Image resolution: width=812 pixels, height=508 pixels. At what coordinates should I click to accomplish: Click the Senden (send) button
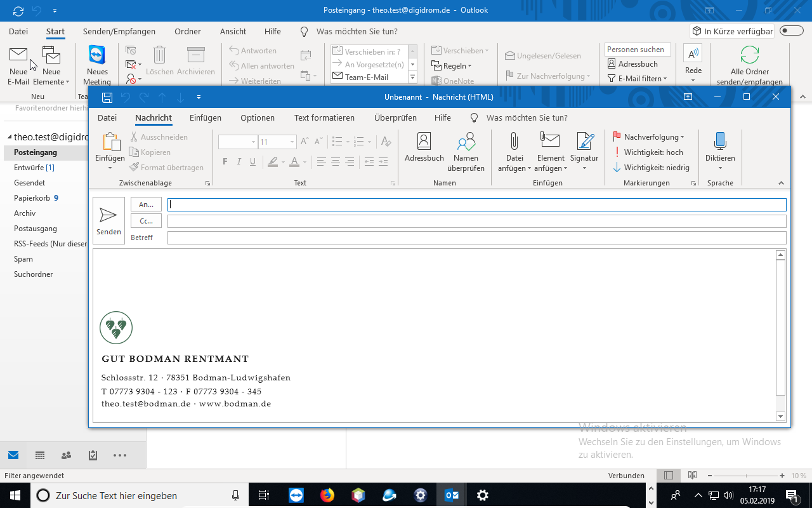tap(108, 220)
